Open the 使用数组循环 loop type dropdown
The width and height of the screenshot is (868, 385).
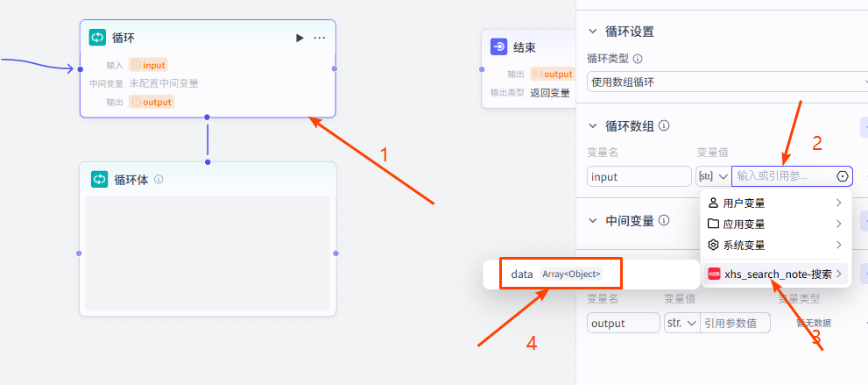point(727,82)
